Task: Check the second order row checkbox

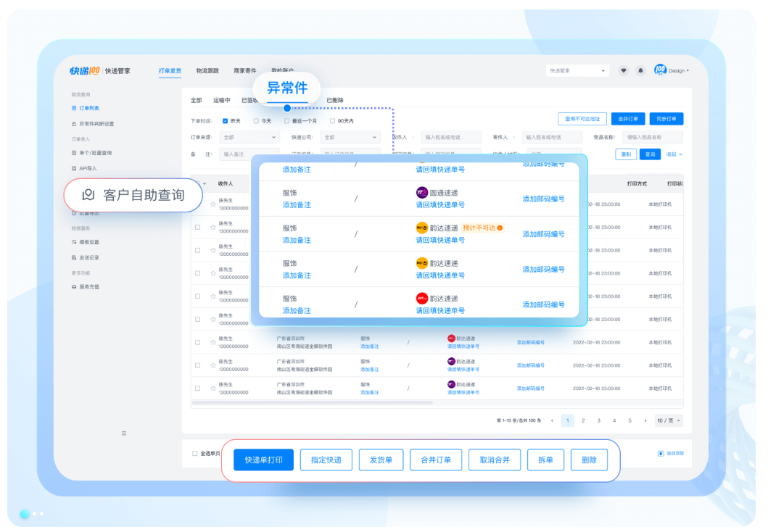Action: 198,227
